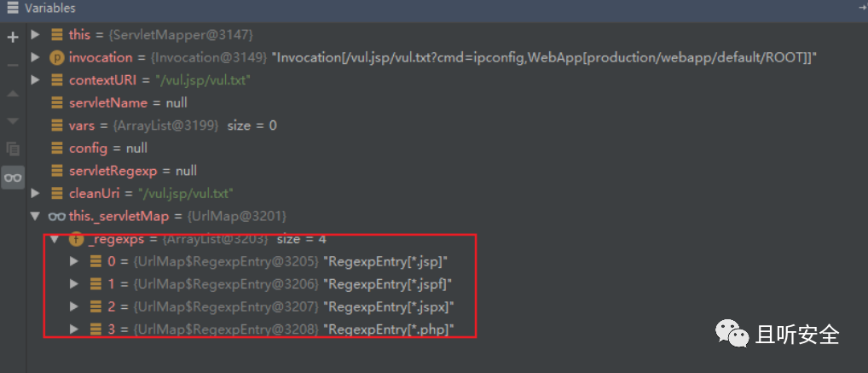
Task: Expand regexps entry 0 (*.jsp)
Action: [x=74, y=261]
